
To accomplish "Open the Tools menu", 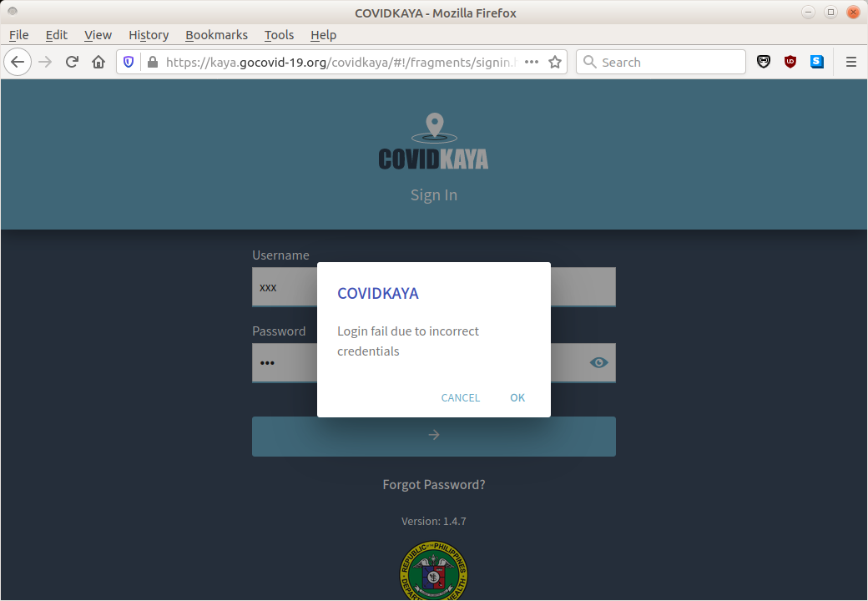I will tap(279, 35).
